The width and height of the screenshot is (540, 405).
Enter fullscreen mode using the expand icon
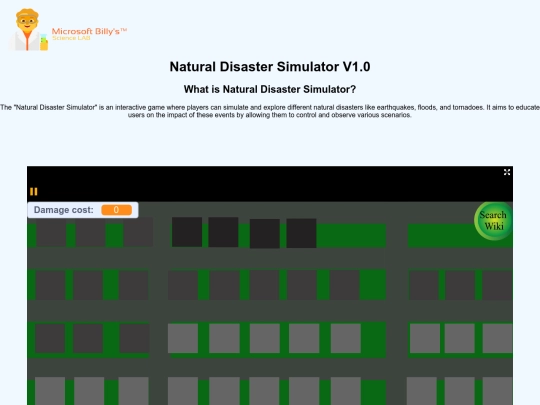click(507, 172)
